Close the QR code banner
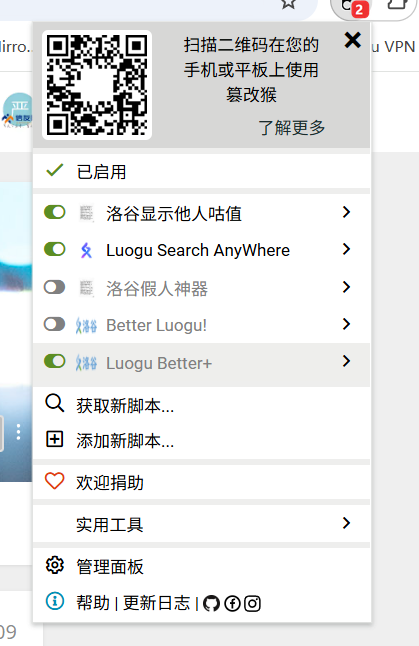The height and width of the screenshot is (646, 419). click(x=353, y=40)
